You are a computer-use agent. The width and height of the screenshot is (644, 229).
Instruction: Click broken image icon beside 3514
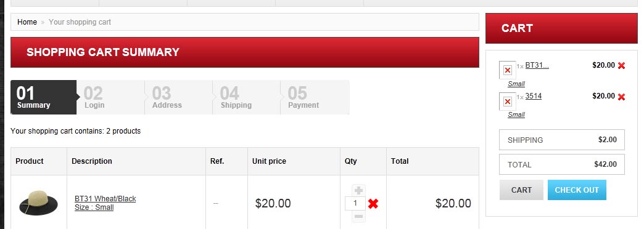click(507, 101)
